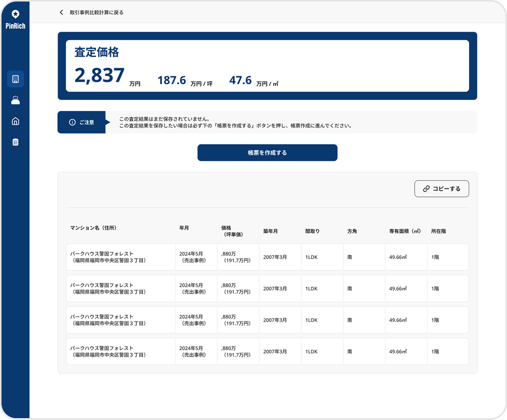Select the 専有面積（㎡） column header
507x420 pixels.
click(x=405, y=231)
